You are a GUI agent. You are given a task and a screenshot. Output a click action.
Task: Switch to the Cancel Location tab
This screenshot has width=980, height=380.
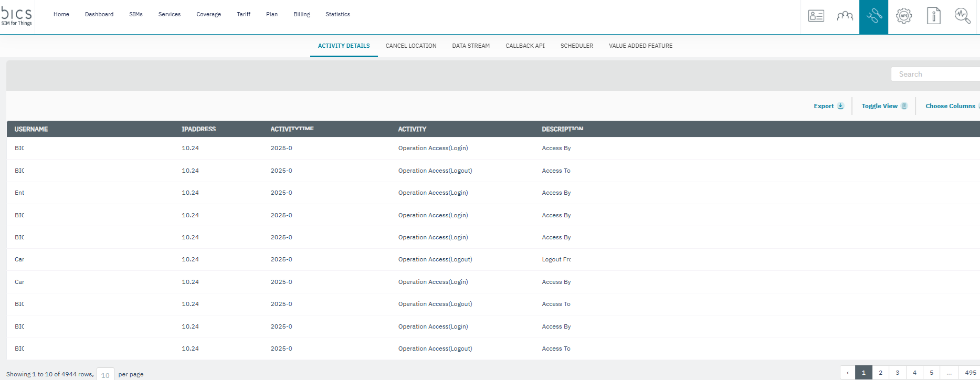[411, 46]
